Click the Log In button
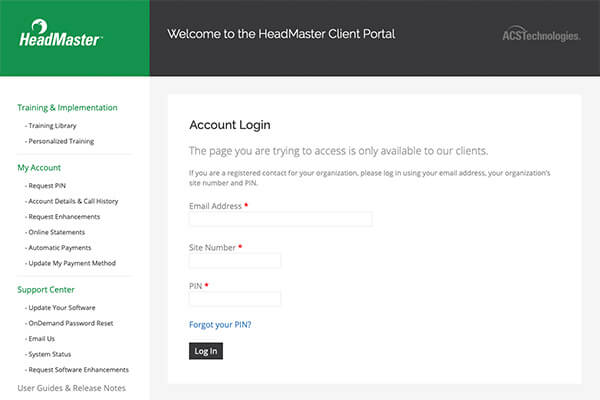Screen dimensions: 600x400 tap(206, 351)
